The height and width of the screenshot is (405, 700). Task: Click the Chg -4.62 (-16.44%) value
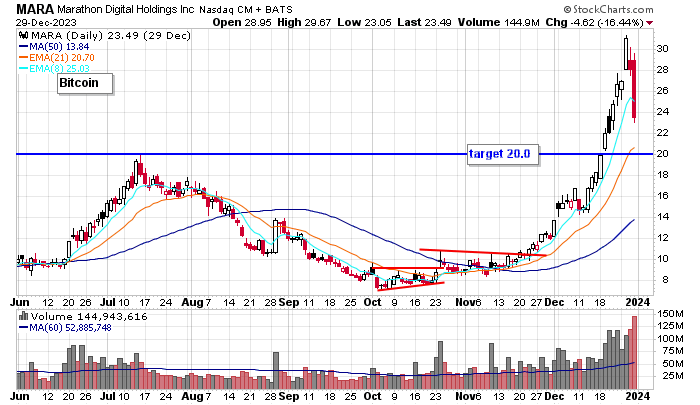click(x=595, y=22)
